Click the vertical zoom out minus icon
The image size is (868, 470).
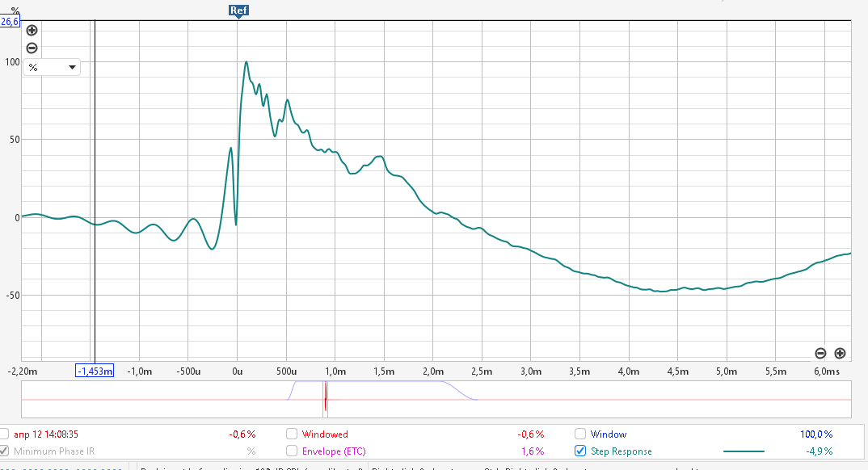click(x=32, y=48)
